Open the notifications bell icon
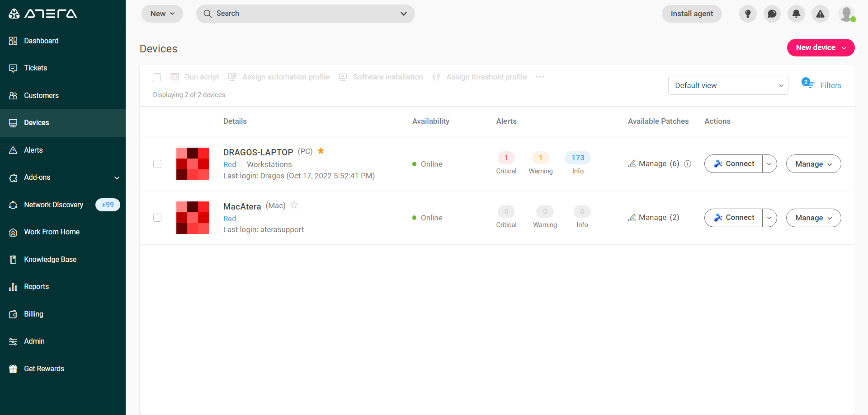Image resolution: width=868 pixels, height=415 pixels. 796,14
